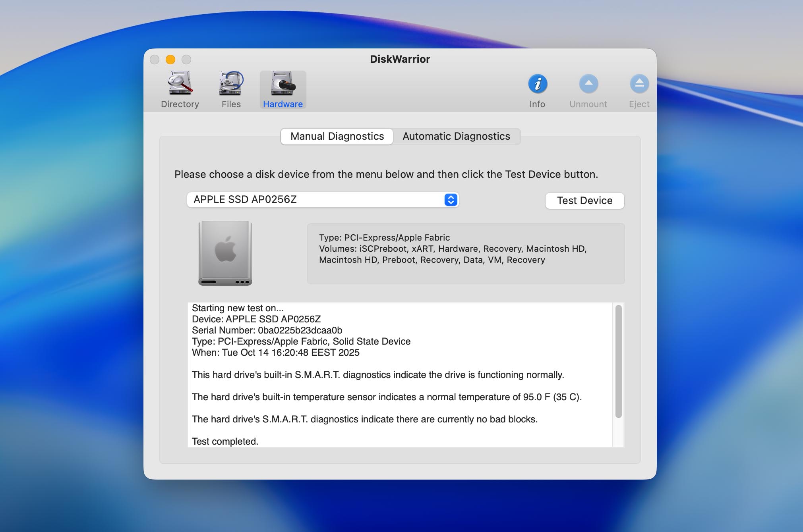The image size is (803, 532).
Task: Switch to the Manual Diagnostics tab
Action: coord(337,136)
